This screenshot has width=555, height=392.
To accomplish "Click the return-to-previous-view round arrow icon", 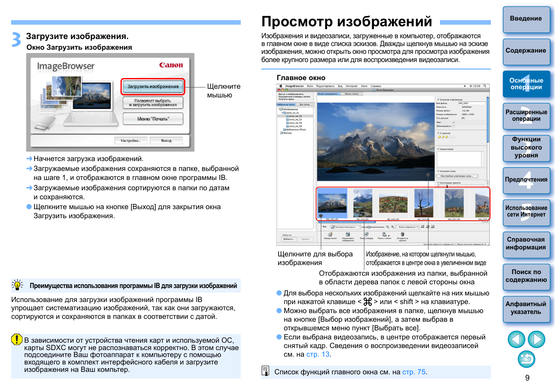I will point(526,359).
